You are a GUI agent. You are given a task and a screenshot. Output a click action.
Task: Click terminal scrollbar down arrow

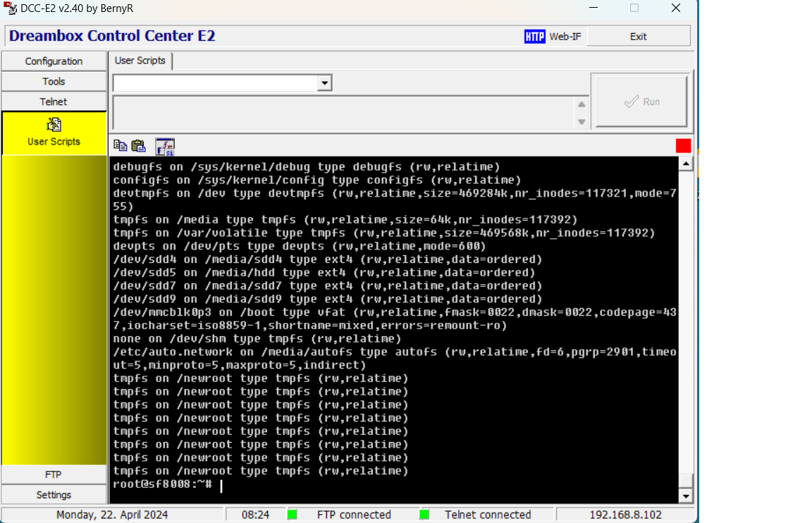pyautogui.click(x=686, y=496)
